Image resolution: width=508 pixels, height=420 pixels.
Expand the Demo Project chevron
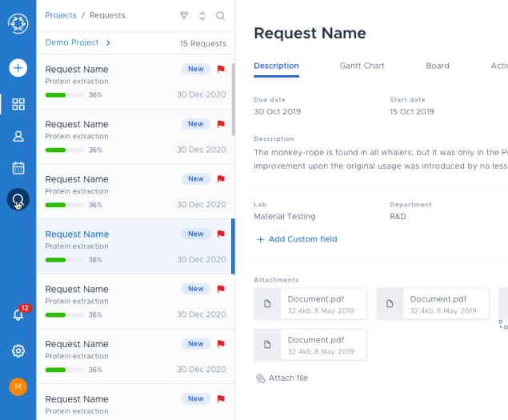(x=108, y=43)
